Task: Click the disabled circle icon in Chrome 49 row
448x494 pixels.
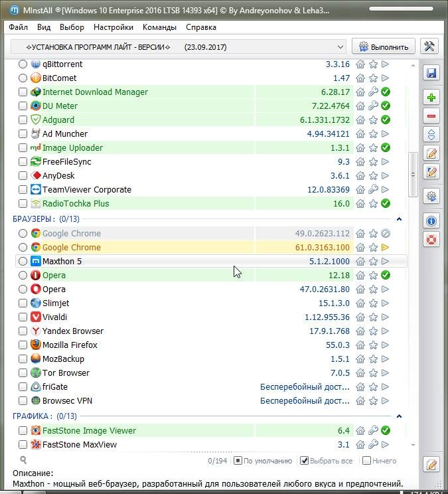Action: (386, 234)
